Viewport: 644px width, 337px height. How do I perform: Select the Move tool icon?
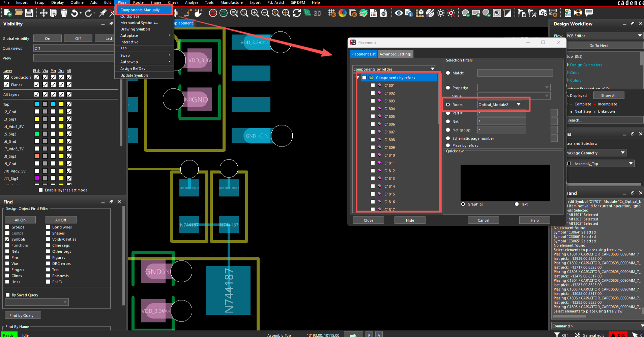(x=43, y=13)
